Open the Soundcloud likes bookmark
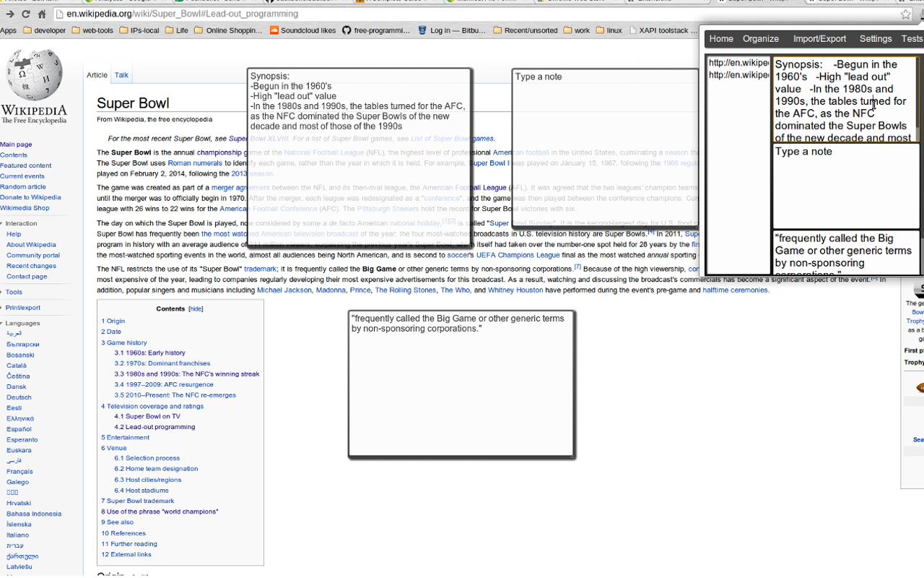Screen dimensions: 924x578 pyautogui.click(x=302, y=30)
